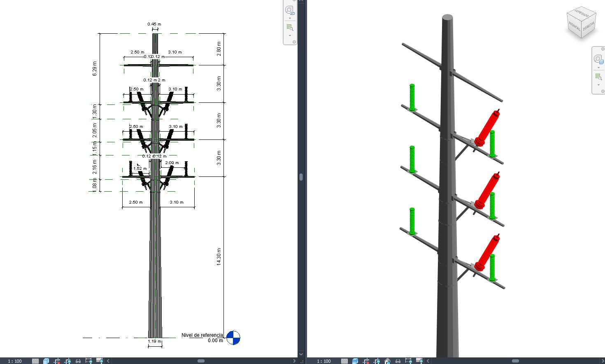Open the 3D steering wheel in right view
This screenshot has width=605, height=364.
(x=598, y=59)
